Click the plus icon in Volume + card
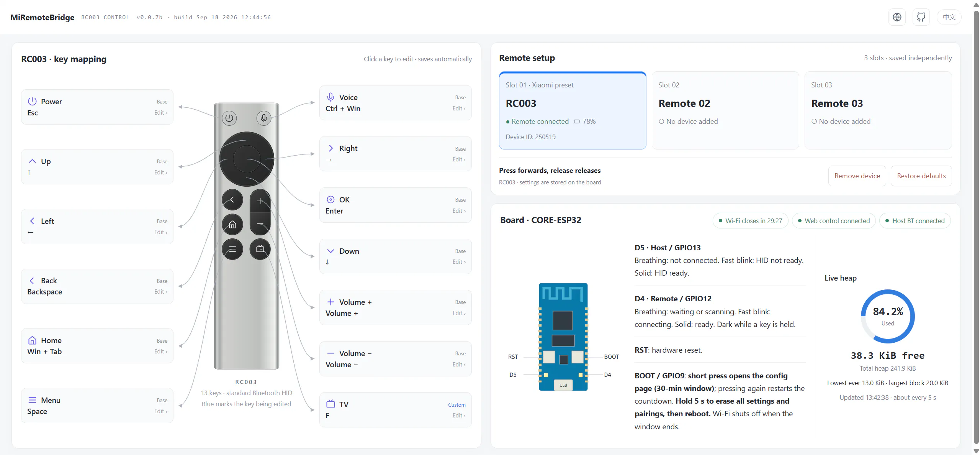The image size is (980, 455). point(330,302)
